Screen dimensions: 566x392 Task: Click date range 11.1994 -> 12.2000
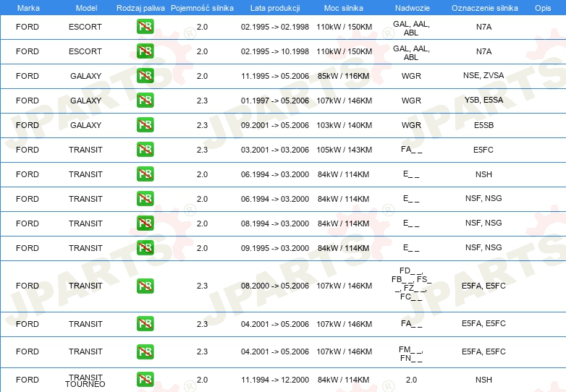tap(275, 380)
